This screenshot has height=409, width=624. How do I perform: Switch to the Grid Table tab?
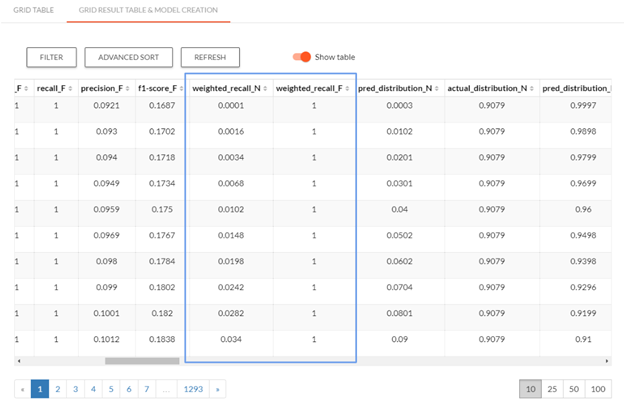(x=28, y=10)
